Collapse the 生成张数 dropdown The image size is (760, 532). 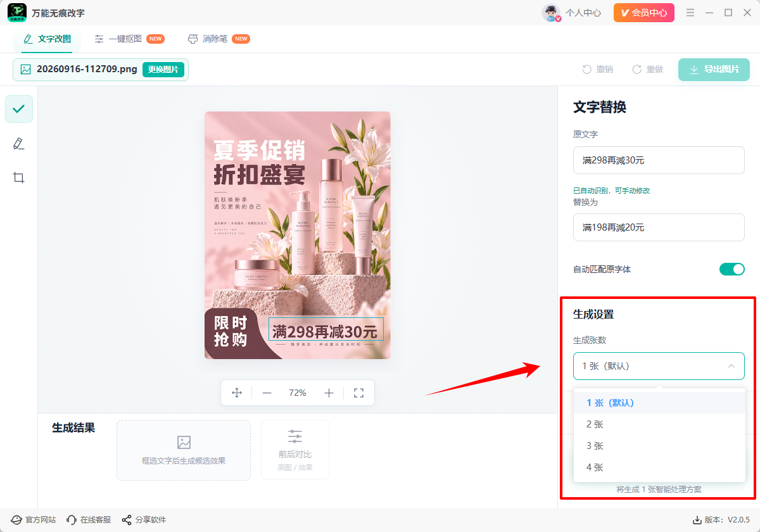point(659,366)
